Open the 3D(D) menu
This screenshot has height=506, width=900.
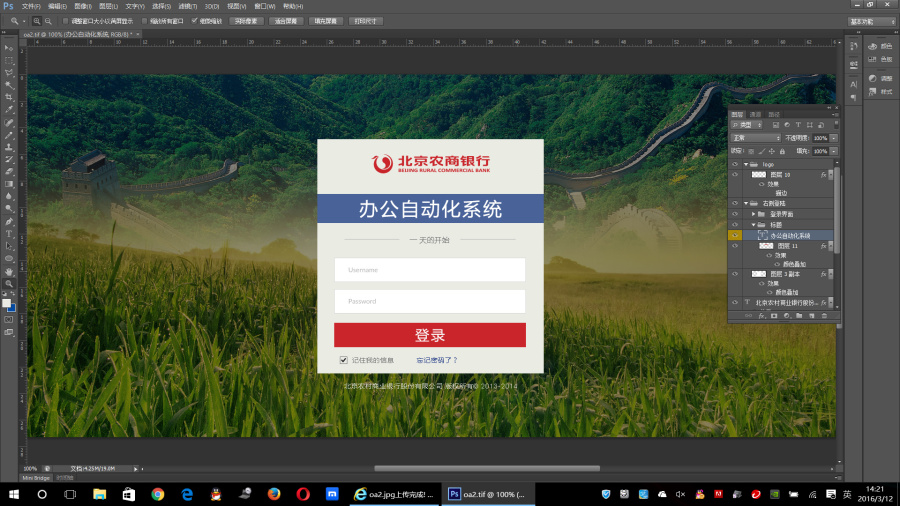coord(212,6)
